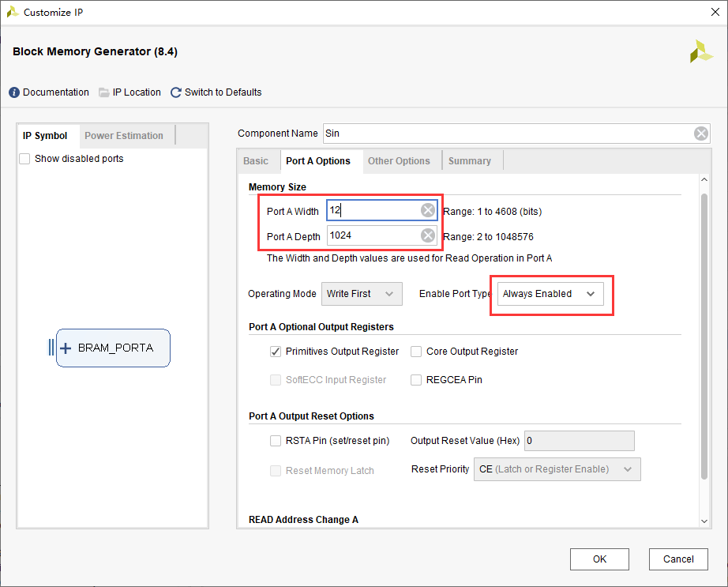
Task: Clear the Component Name field
Action: (700, 134)
